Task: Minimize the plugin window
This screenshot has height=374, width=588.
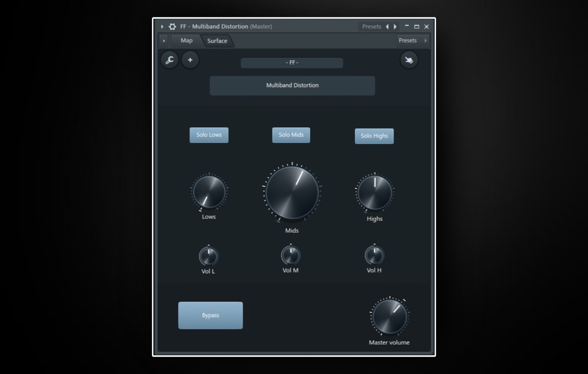Action: click(407, 26)
